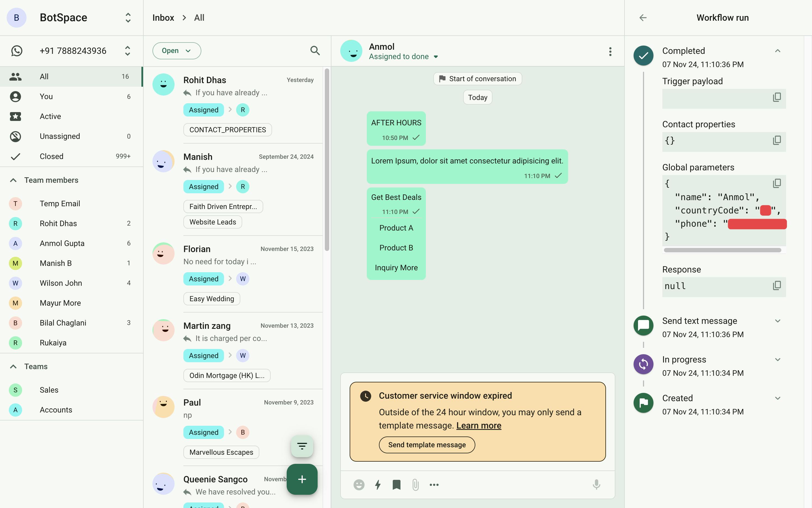Image resolution: width=812 pixels, height=508 pixels.
Task: Click the R assignee badge on Manish conversation
Action: (242, 186)
